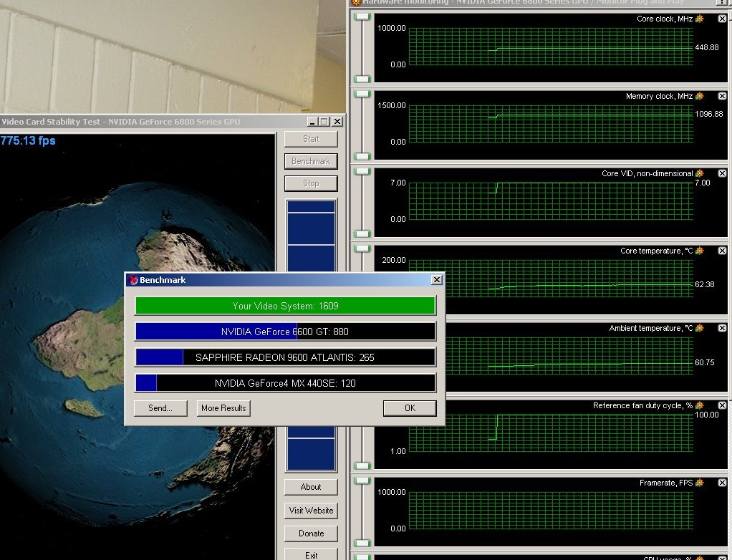The width and height of the screenshot is (732, 560).
Task: Open Core VID graph setup icon
Action: [699, 173]
